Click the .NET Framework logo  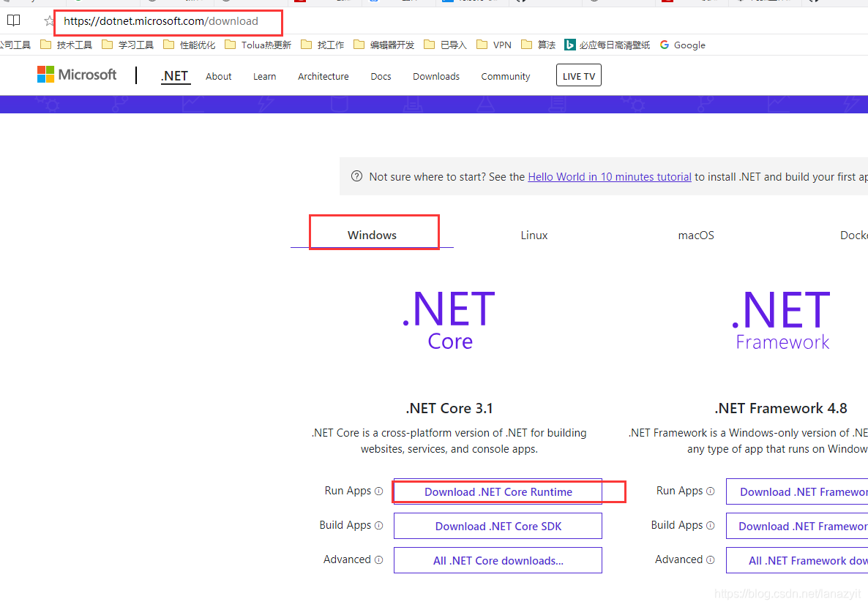781,320
